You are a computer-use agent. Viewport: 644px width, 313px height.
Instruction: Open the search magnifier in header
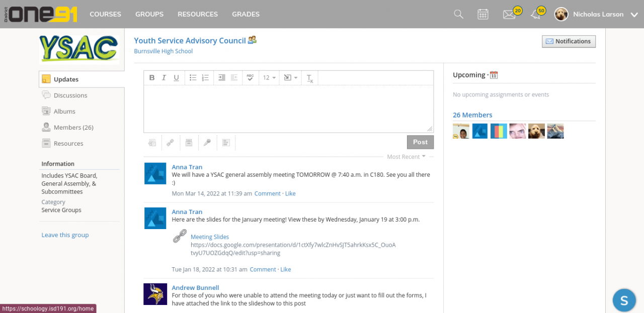tap(458, 14)
